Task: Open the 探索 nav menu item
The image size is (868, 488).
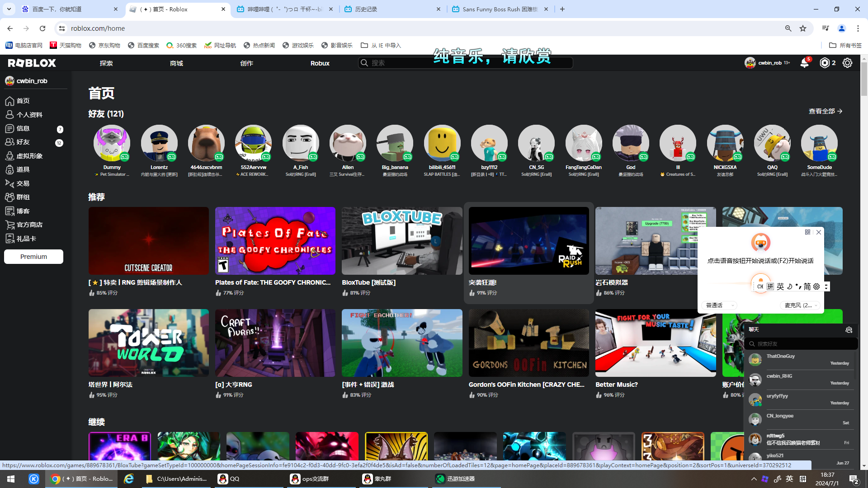Action: (x=106, y=63)
